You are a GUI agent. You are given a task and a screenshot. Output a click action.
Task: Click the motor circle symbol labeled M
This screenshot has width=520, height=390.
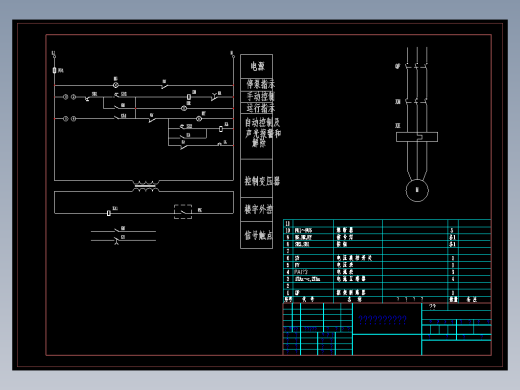tap(417, 190)
